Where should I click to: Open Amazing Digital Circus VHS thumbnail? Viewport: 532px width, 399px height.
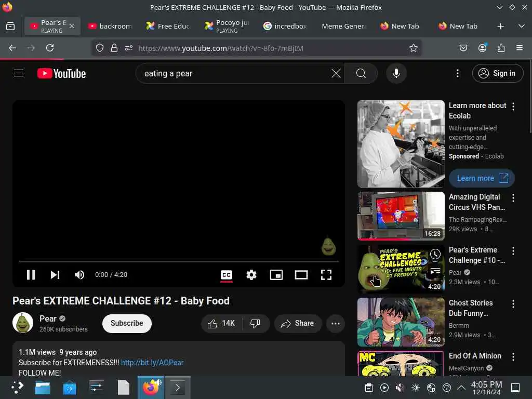401,216
